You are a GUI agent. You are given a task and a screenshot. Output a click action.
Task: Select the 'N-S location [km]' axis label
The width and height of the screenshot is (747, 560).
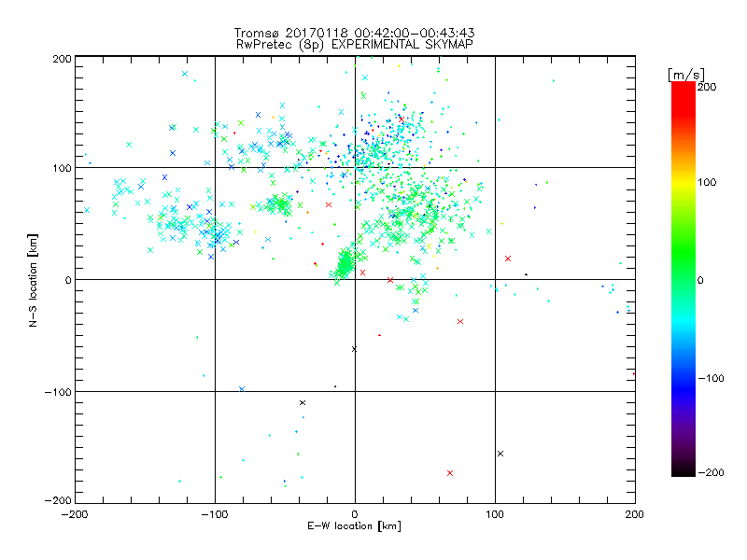click(x=33, y=280)
